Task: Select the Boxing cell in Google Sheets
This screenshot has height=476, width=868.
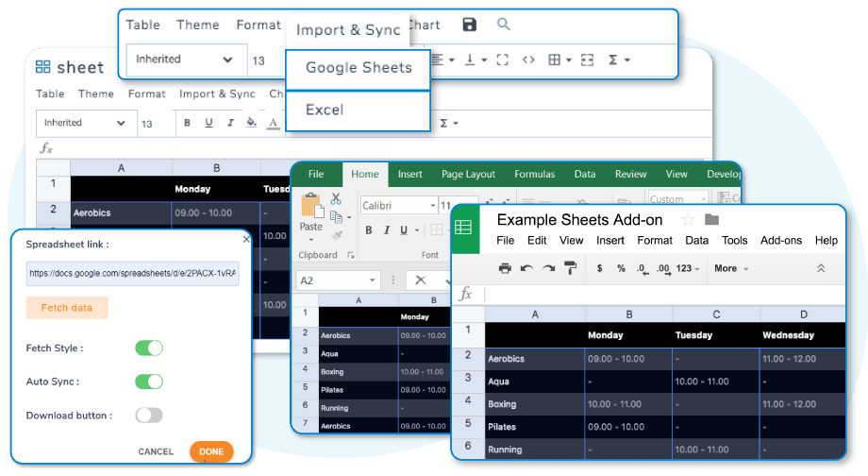Action: click(x=535, y=404)
